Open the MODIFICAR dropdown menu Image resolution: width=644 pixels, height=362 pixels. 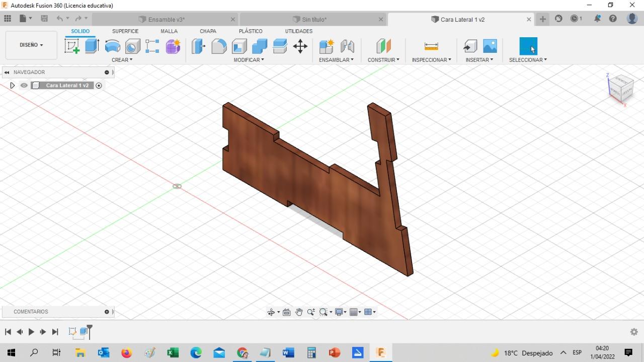[x=249, y=59]
